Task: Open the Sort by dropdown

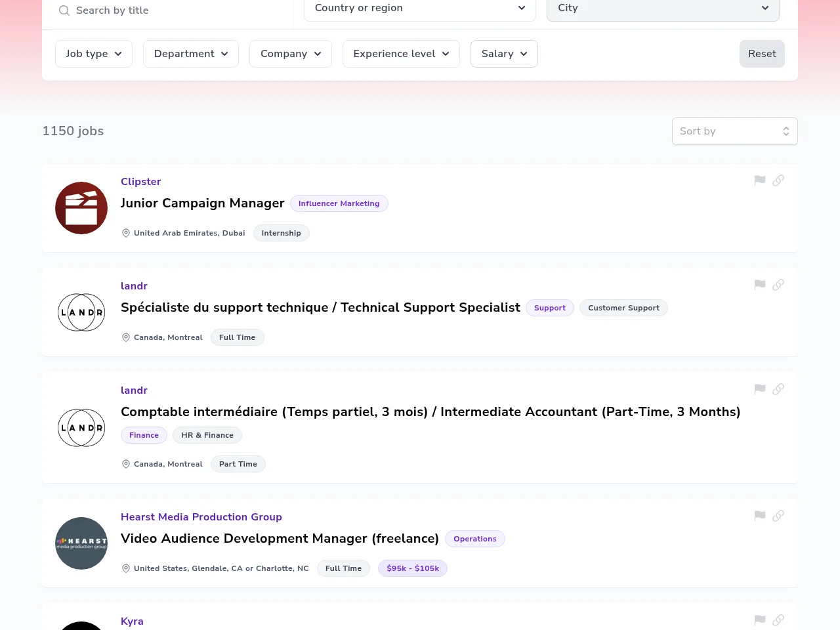Action: click(x=735, y=131)
